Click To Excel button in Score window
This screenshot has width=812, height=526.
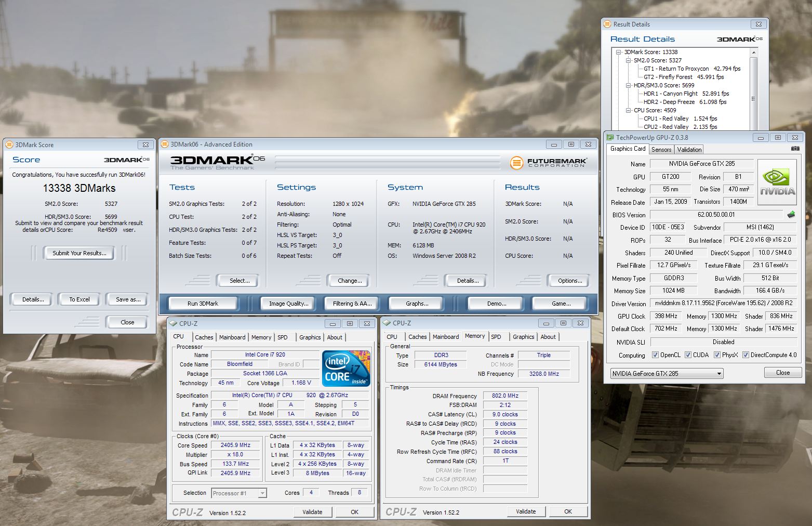pyautogui.click(x=79, y=299)
